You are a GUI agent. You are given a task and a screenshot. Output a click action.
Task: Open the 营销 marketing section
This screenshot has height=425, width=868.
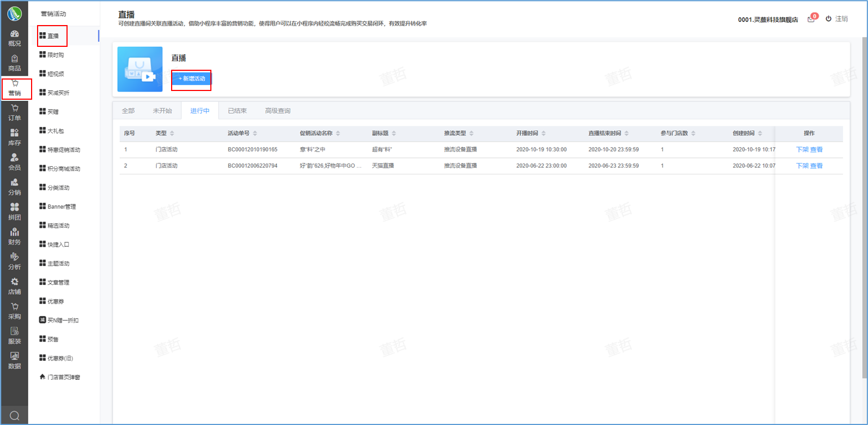[x=15, y=88]
